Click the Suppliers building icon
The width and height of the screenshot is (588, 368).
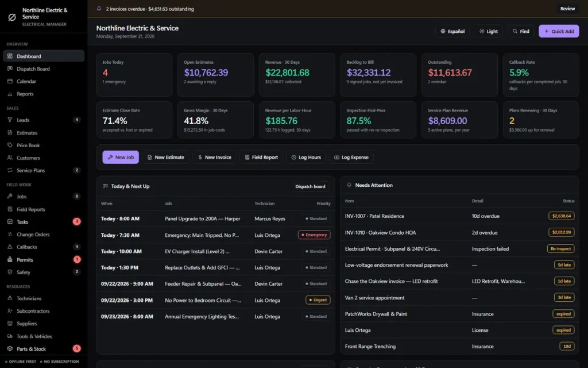(10, 323)
